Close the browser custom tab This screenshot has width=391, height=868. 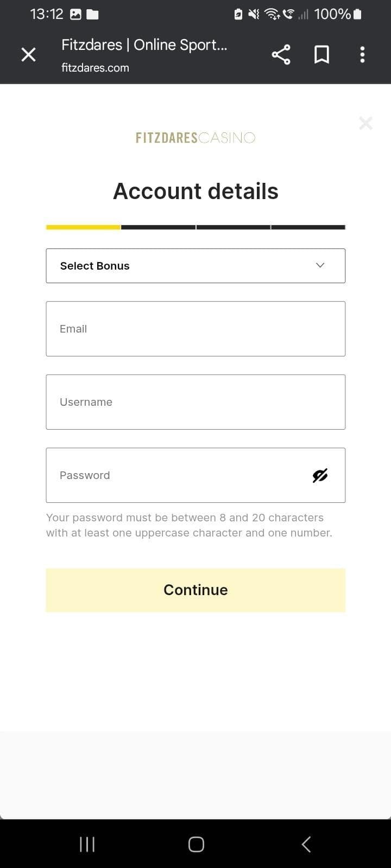click(28, 54)
